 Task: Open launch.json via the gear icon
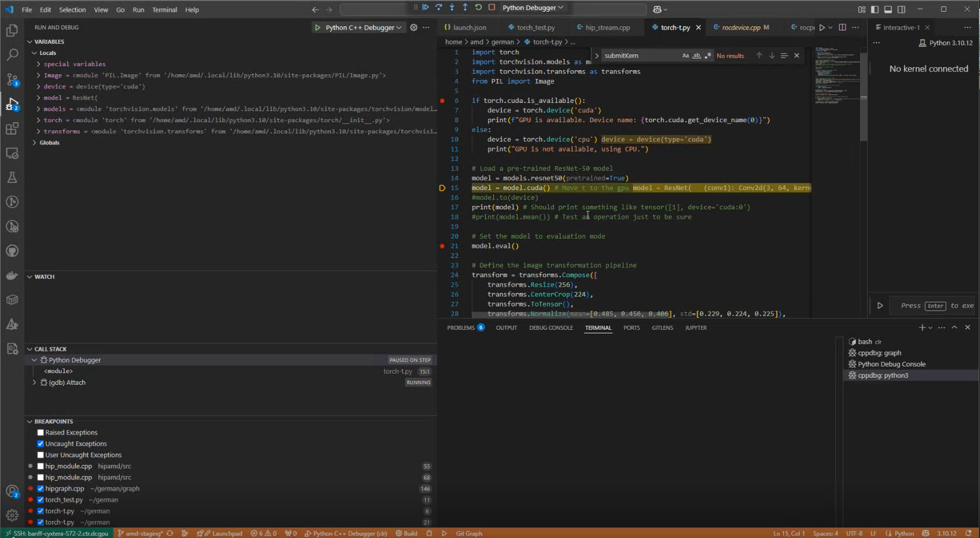pyautogui.click(x=414, y=27)
